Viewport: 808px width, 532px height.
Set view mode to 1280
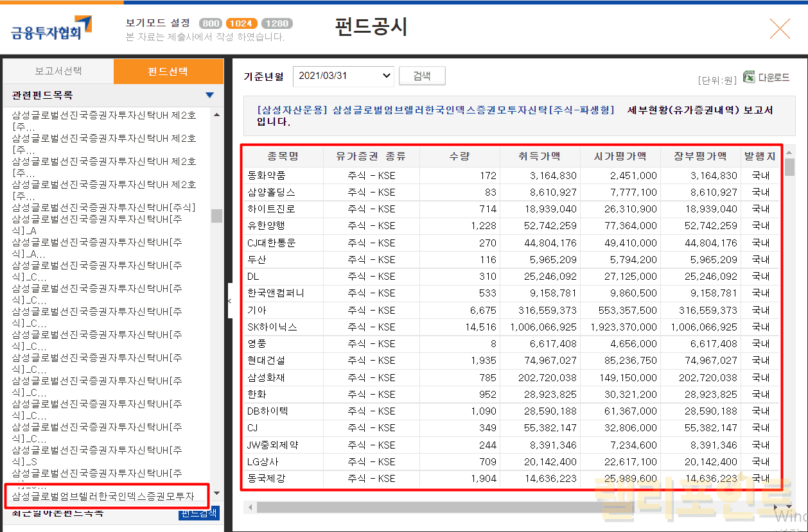pyautogui.click(x=277, y=24)
